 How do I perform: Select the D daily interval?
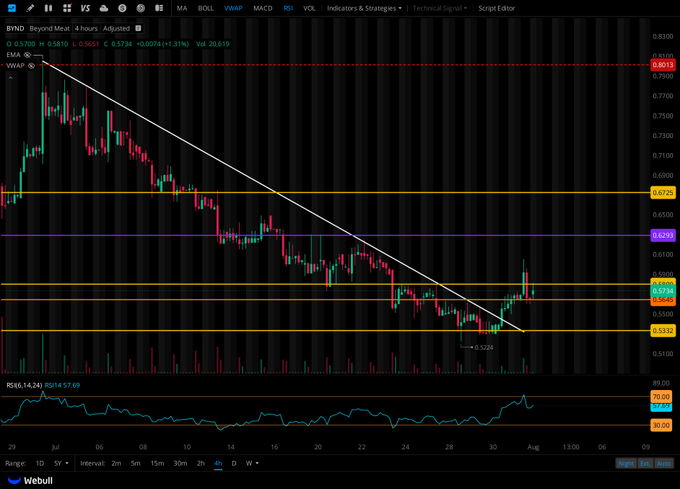(234, 463)
